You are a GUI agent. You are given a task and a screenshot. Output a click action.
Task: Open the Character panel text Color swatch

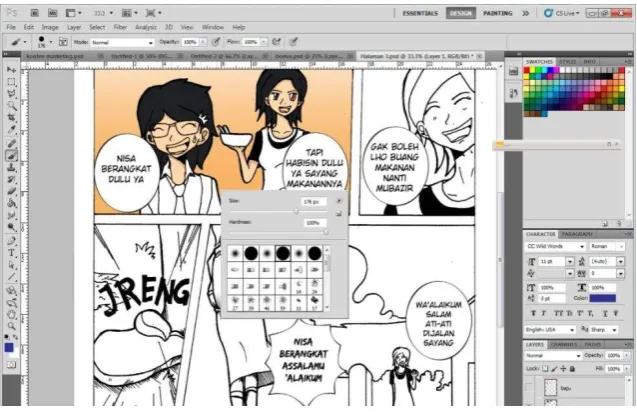coord(602,298)
